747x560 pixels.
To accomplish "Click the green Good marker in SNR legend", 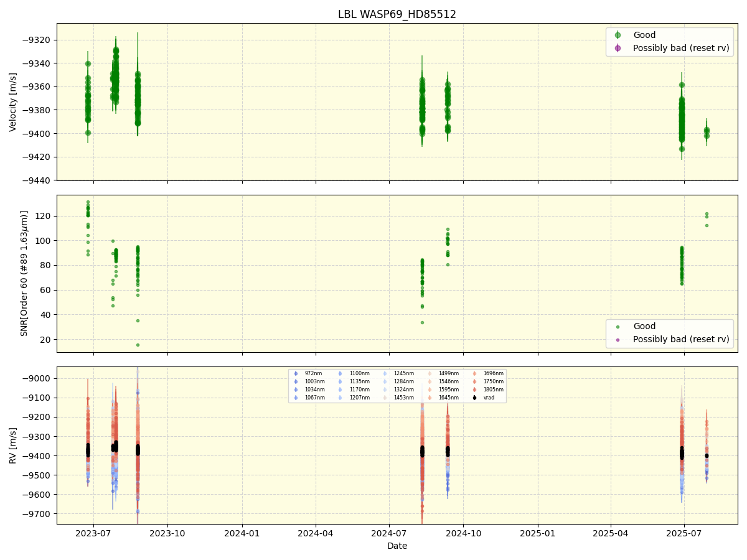I will [618, 327].
